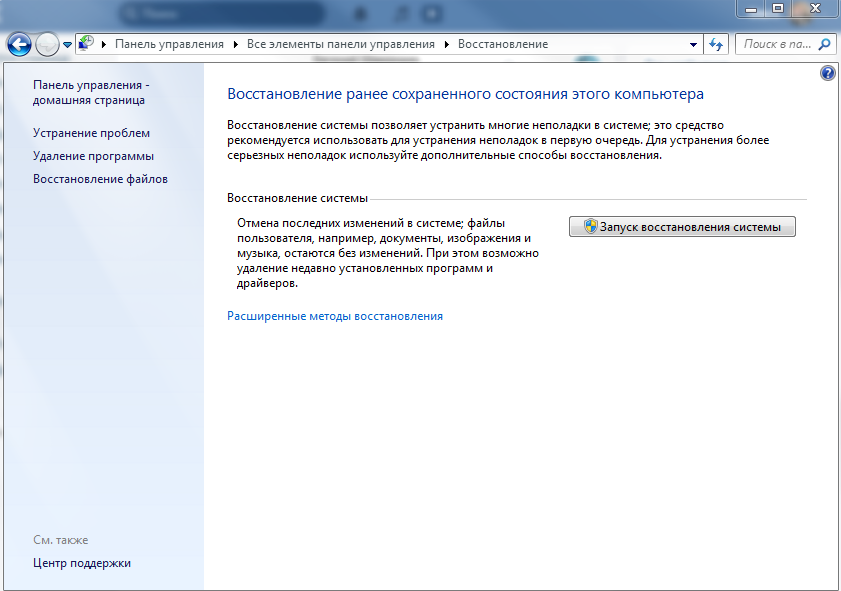Open Расширенные методы восстановления link
The height and width of the screenshot is (591, 841).
(x=335, y=316)
